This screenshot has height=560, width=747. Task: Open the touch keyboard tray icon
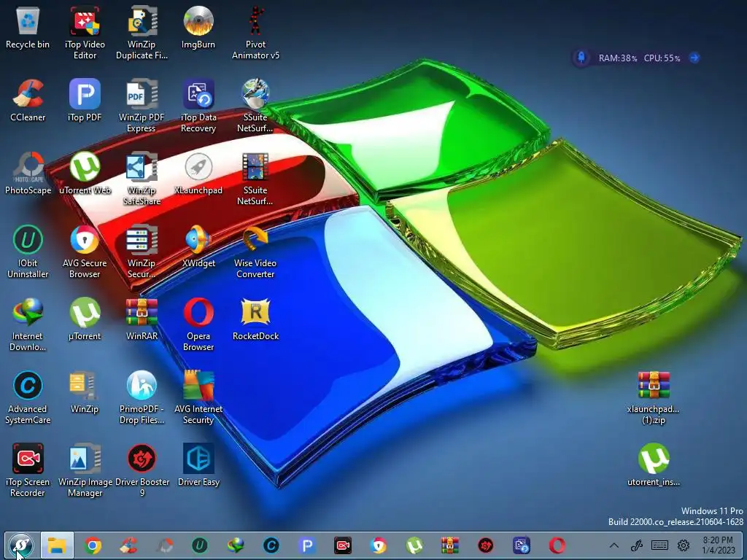click(x=659, y=545)
